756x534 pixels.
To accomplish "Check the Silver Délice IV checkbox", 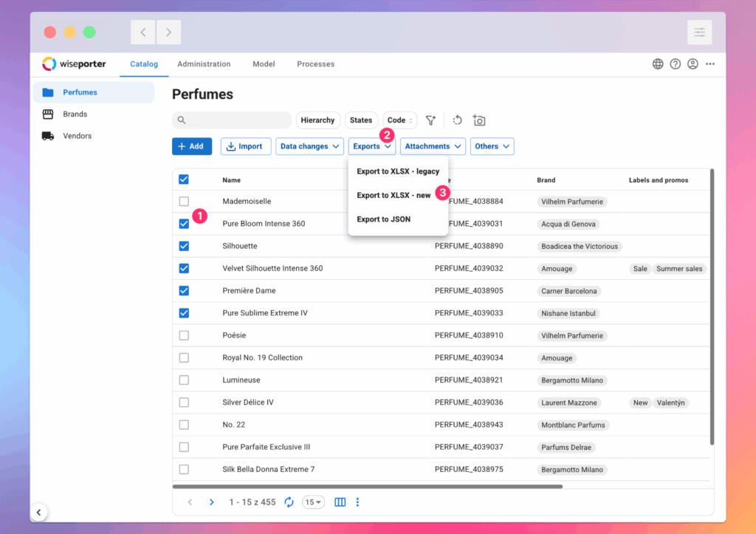I will (184, 403).
